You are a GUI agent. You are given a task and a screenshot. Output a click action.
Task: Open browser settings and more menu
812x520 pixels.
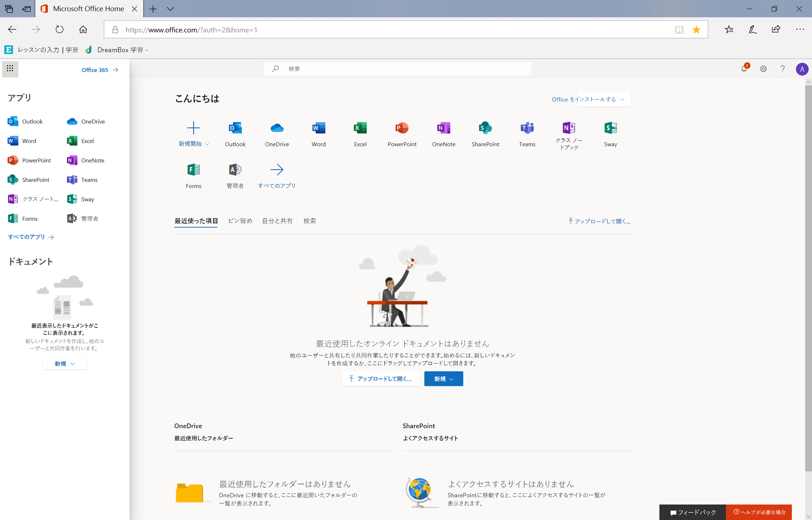click(800, 30)
